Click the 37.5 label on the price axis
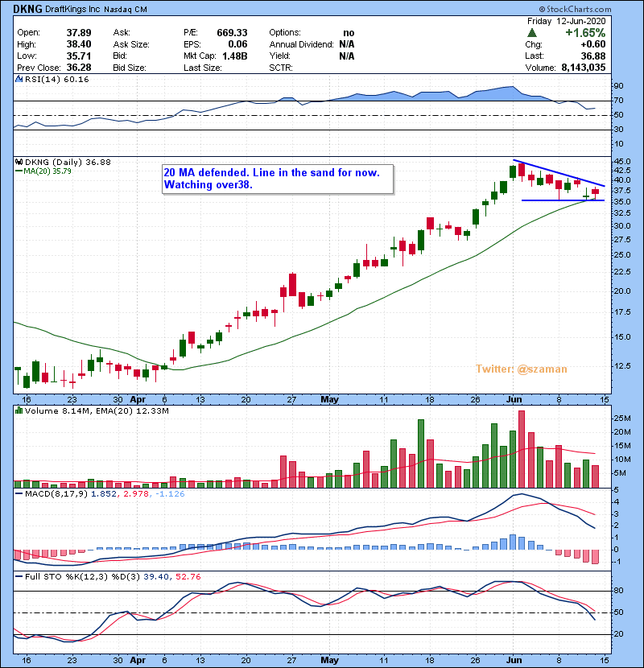The width and height of the screenshot is (644, 668). [621, 191]
